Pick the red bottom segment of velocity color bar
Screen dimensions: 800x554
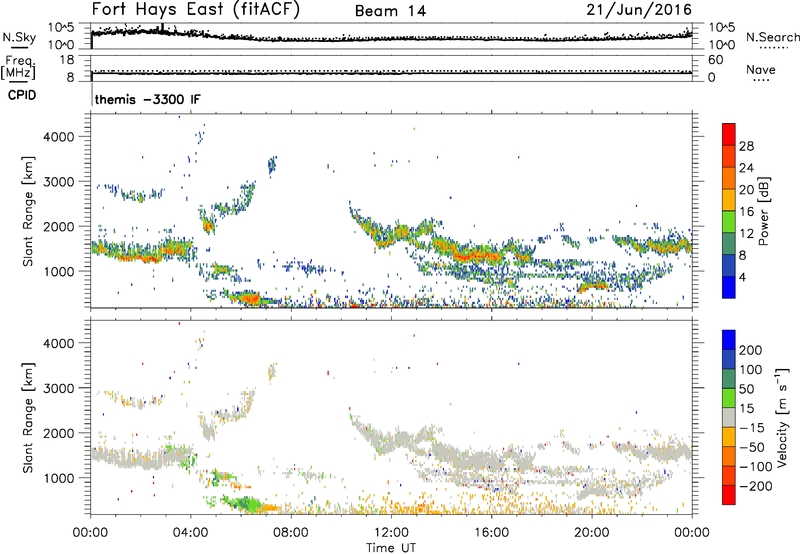pos(729,495)
